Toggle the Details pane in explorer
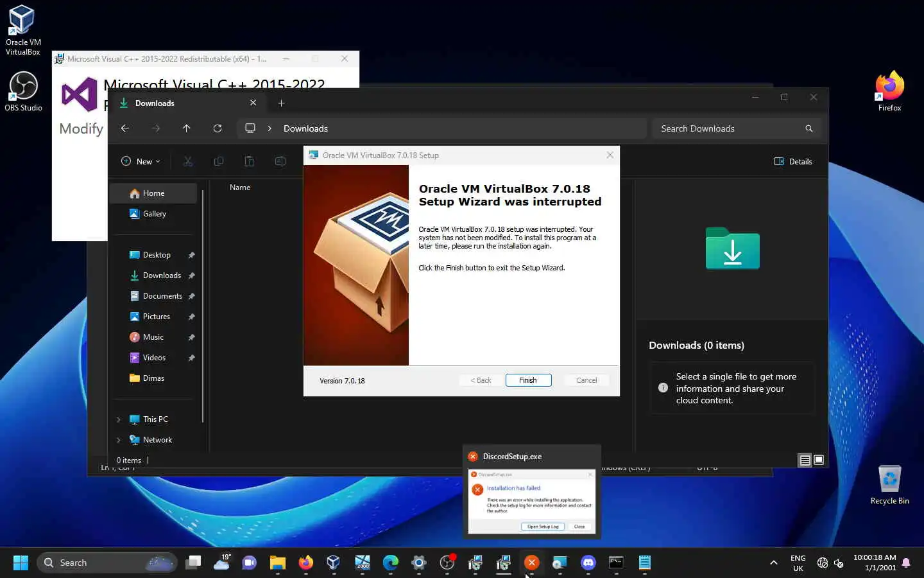924x578 pixels. click(793, 161)
